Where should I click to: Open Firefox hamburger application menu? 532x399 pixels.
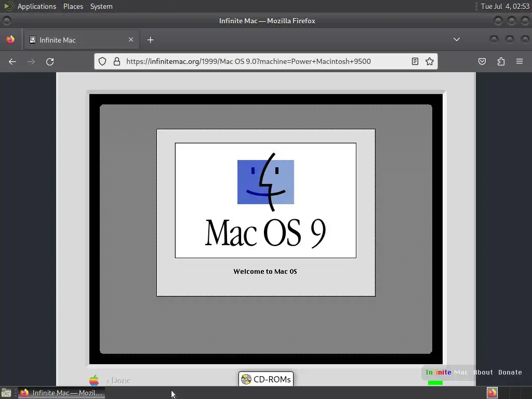pos(520,61)
